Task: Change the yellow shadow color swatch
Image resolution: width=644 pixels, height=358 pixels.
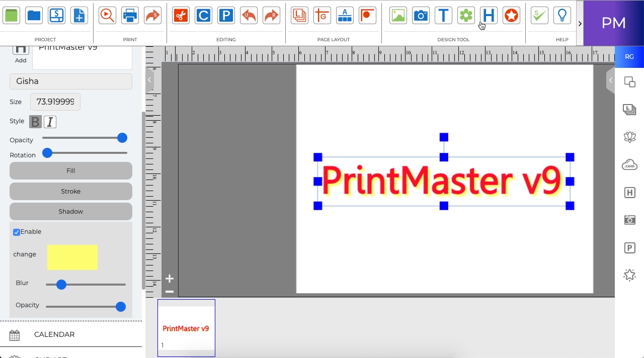Action: click(x=72, y=257)
